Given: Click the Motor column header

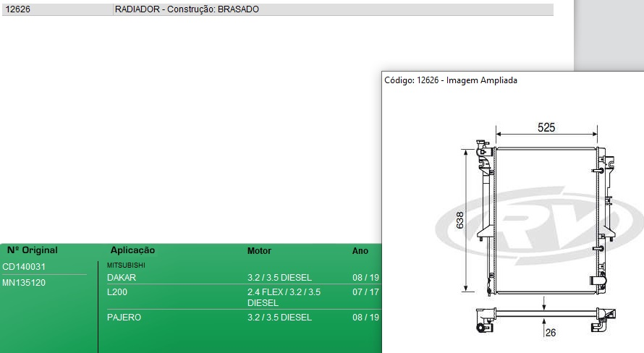Looking at the screenshot, I should (x=259, y=251).
